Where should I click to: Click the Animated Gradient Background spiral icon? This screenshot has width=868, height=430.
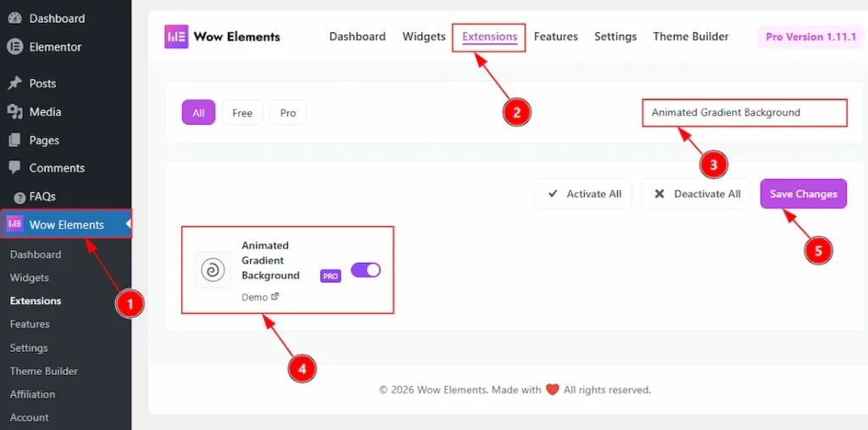(x=213, y=270)
